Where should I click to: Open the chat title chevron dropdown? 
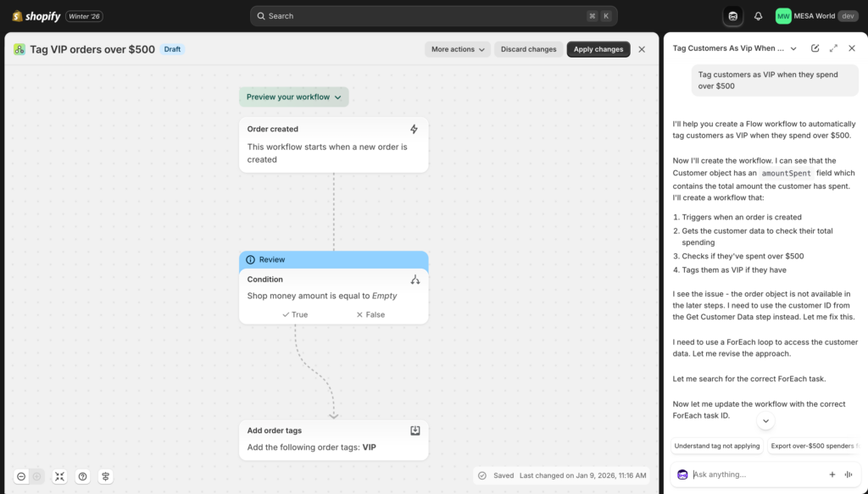click(793, 48)
